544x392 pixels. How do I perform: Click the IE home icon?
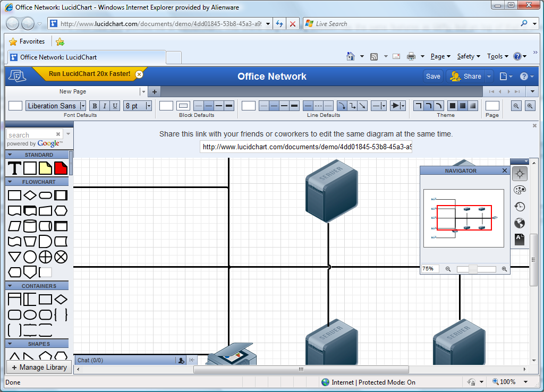[x=351, y=56]
